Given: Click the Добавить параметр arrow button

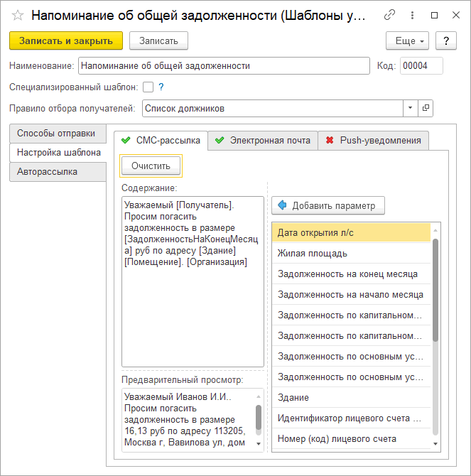Looking at the screenshot, I should pos(328,205).
